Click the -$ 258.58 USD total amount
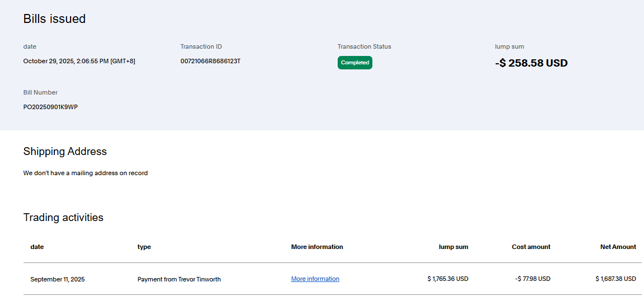 click(531, 63)
